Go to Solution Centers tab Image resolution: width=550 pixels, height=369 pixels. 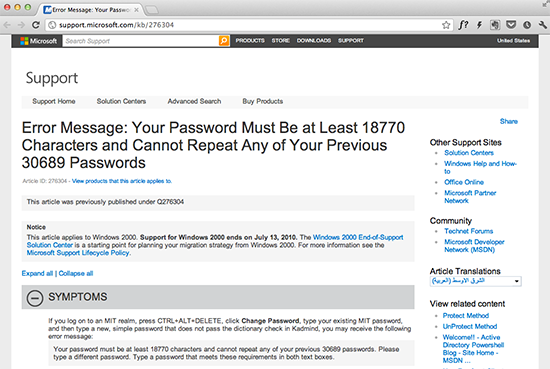click(x=121, y=101)
